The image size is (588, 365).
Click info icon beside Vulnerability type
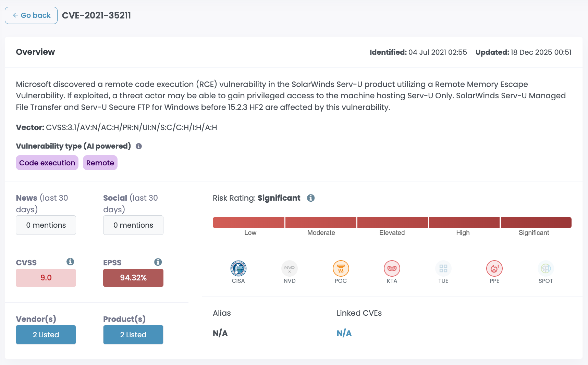click(x=139, y=146)
